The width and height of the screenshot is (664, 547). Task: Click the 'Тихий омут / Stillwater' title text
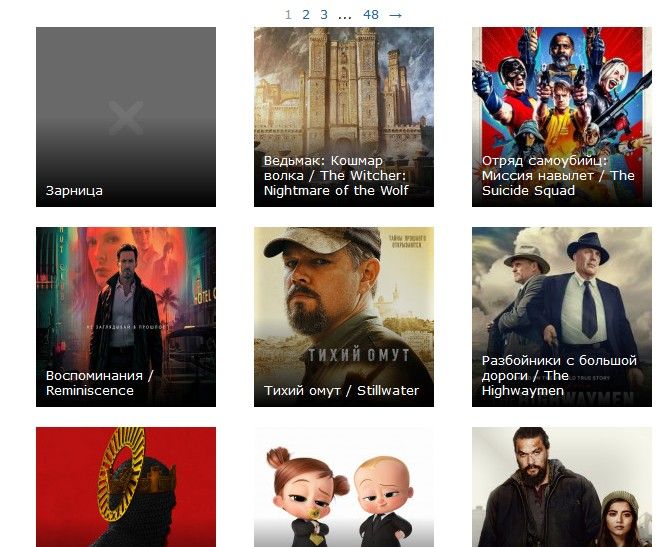point(341,390)
